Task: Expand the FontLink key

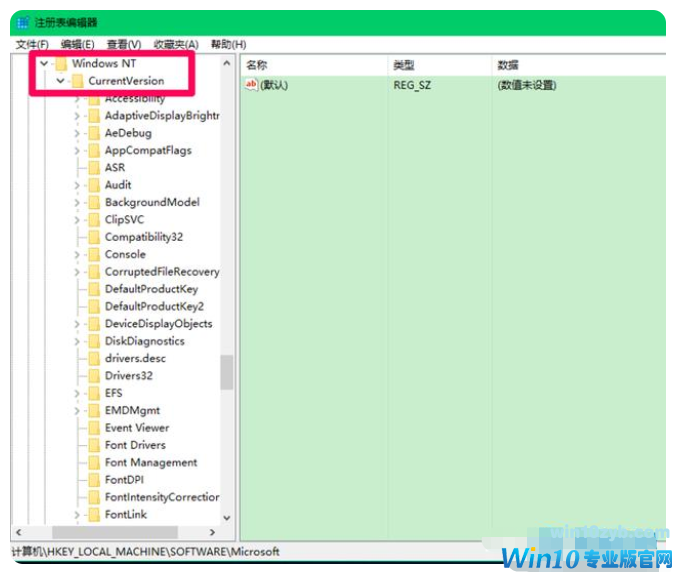Action: pyautogui.click(x=77, y=514)
